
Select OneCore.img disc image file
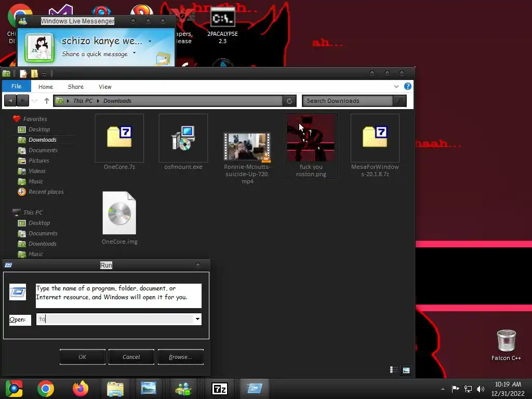point(119,218)
